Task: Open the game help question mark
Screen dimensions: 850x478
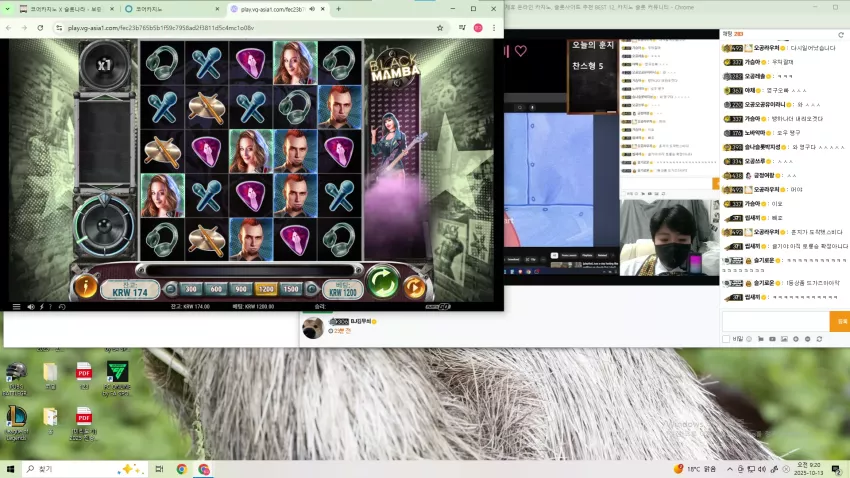Action: pos(50,307)
